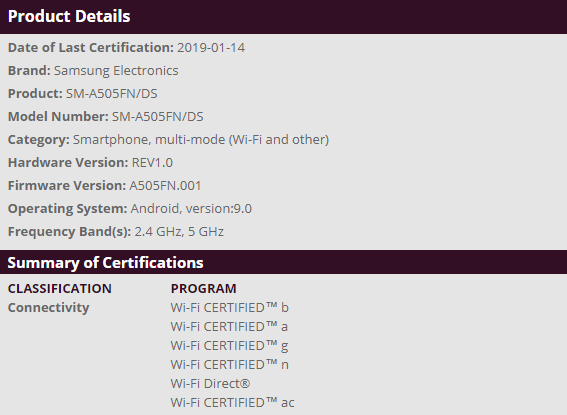Select the Wi-Fi CERTIFIED g entry
This screenshot has height=415, width=567.
[x=230, y=346]
